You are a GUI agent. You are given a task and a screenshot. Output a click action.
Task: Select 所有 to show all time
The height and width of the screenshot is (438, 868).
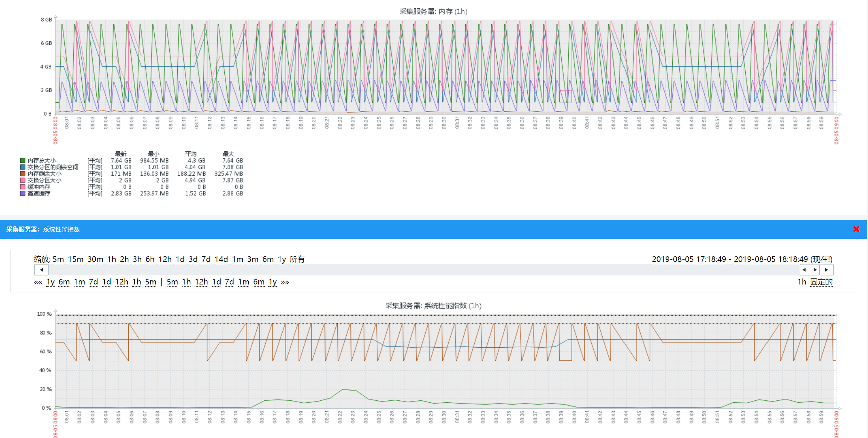coord(297,259)
